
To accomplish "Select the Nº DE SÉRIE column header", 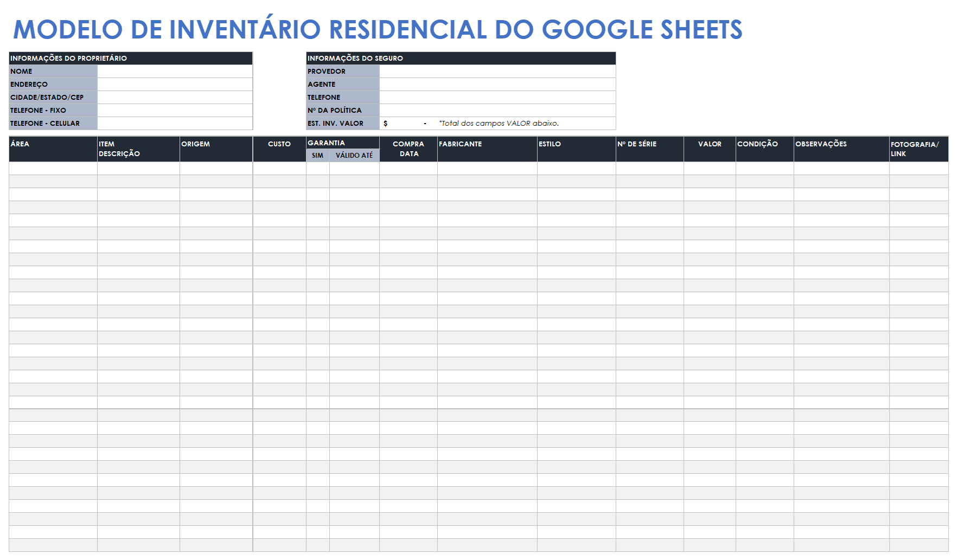I will point(650,149).
